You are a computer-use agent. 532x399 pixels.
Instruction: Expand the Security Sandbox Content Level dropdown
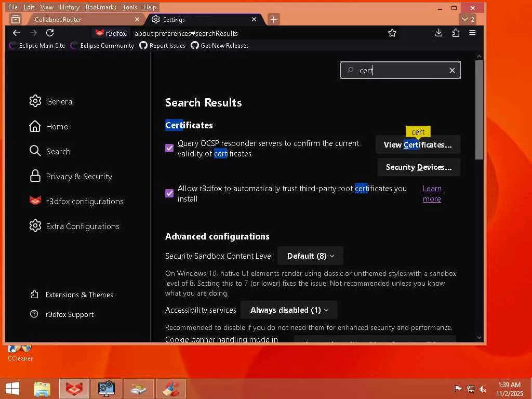pos(311,256)
